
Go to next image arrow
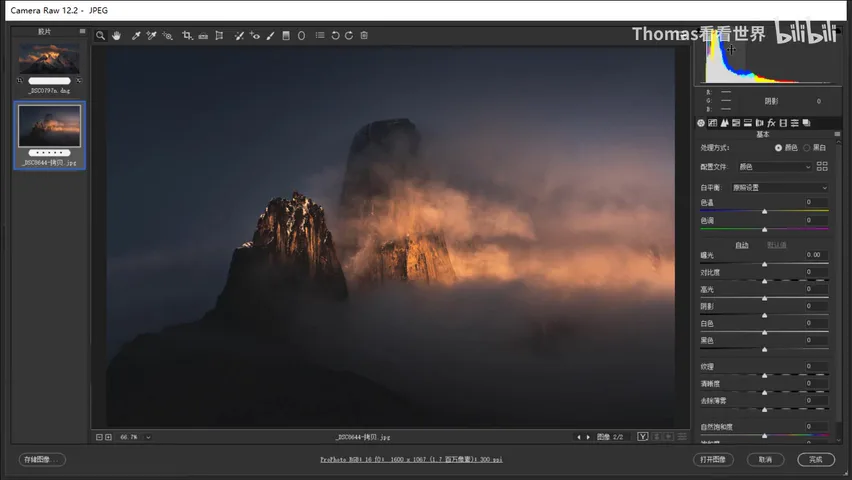click(x=588, y=437)
